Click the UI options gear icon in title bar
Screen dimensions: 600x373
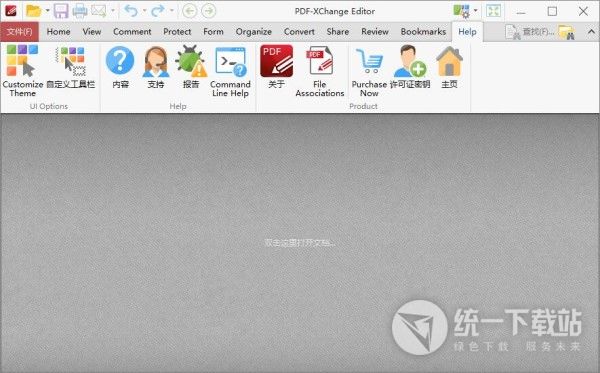tap(461, 11)
